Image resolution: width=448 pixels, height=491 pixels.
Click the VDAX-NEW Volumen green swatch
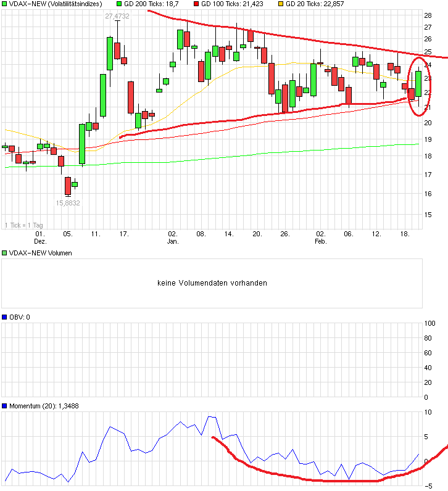pyautogui.click(x=4, y=253)
